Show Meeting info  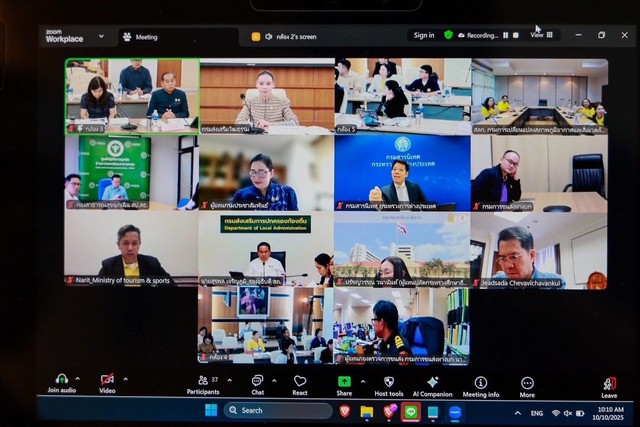[480, 382]
